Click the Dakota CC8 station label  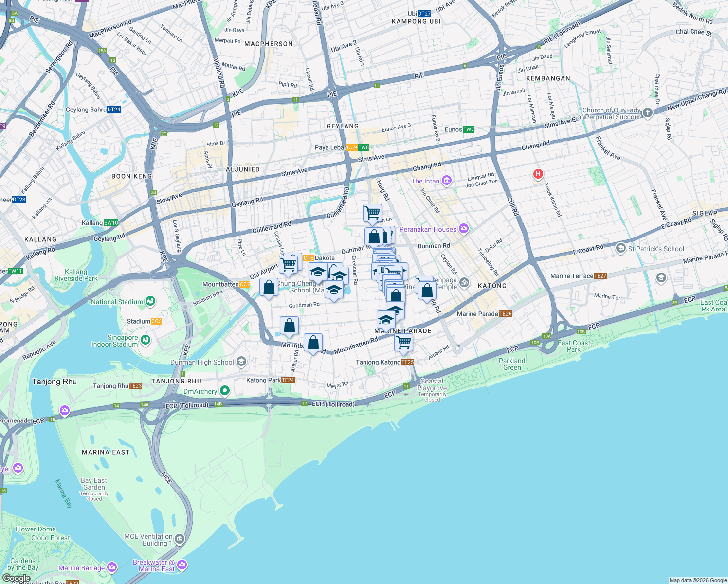click(x=319, y=258)
